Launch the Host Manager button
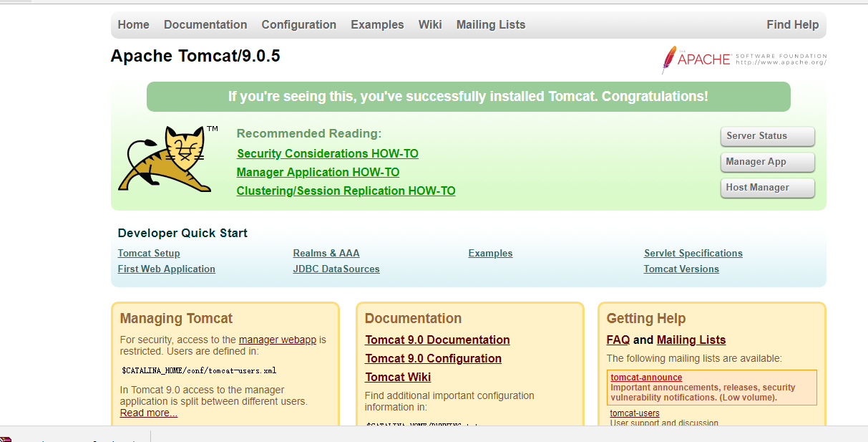This screenshot has height=442, width=868. pos(768,188)
